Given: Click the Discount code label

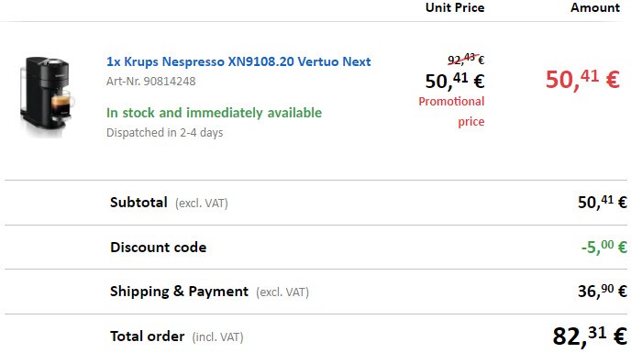Looking at the screenshot, I should pos(159,248).
